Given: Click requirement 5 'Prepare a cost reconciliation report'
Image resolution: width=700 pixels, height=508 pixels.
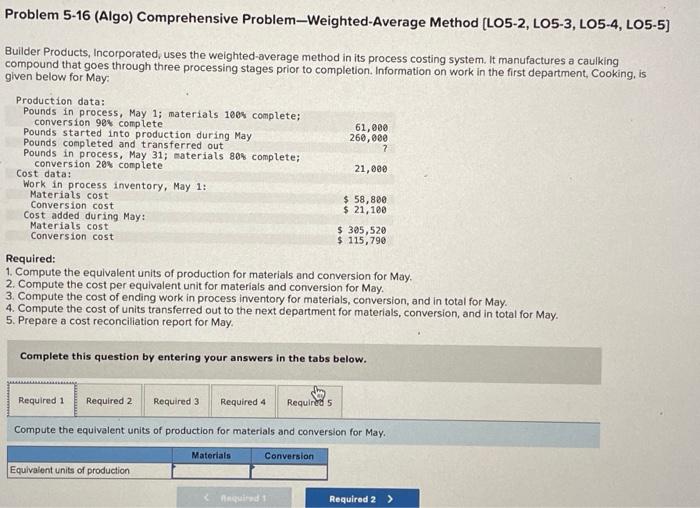Looking at the screenshot, I should tap(120, 321).
